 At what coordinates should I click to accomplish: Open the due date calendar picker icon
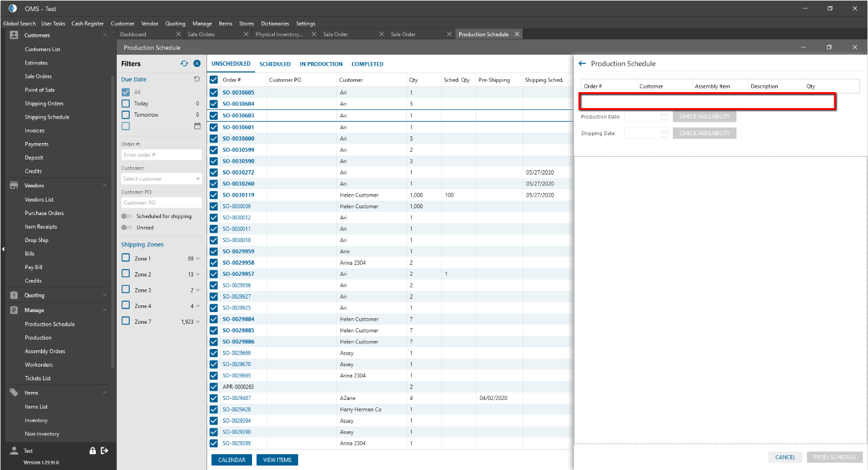pos(197,126)
